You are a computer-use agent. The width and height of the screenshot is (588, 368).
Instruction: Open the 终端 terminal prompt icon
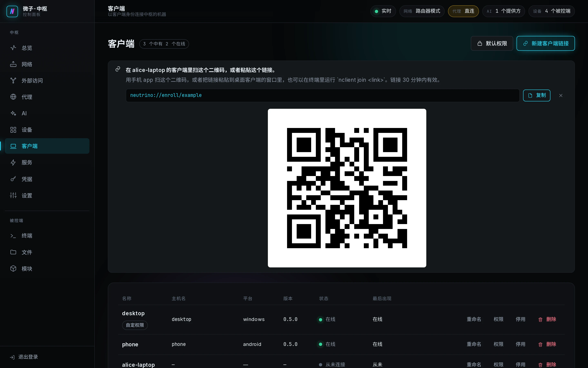tap(13, 236)
